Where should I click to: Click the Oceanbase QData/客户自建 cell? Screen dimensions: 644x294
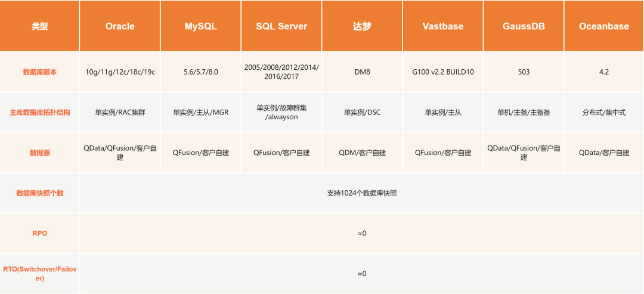(x=604, y=153)
